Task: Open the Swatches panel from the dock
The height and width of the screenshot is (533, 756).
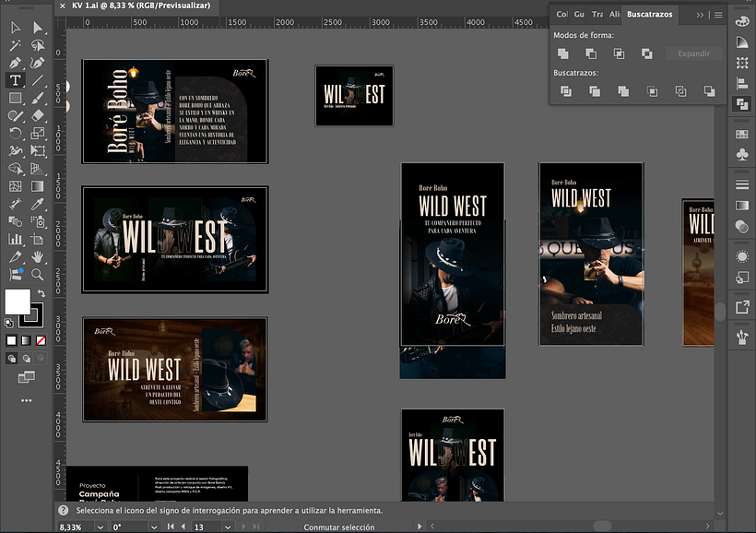Action: pos(742,134)
